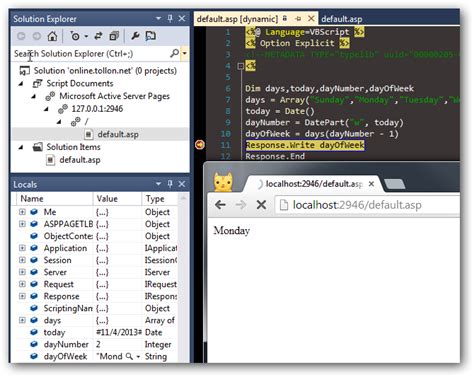Click today's value #11/4/2013#
This screenshot has width=474, height=377.
pos(119,332)
